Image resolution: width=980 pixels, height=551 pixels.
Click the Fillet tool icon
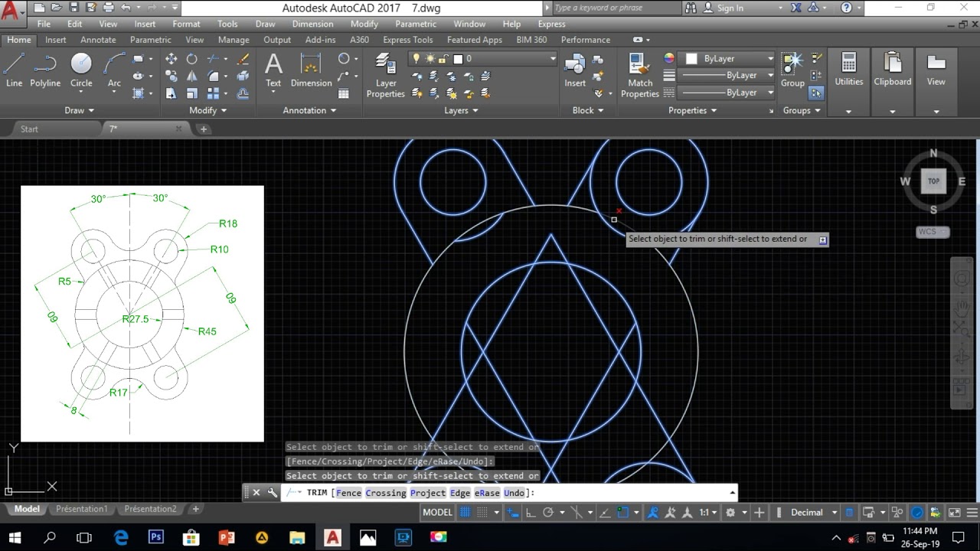click(214, 77)
